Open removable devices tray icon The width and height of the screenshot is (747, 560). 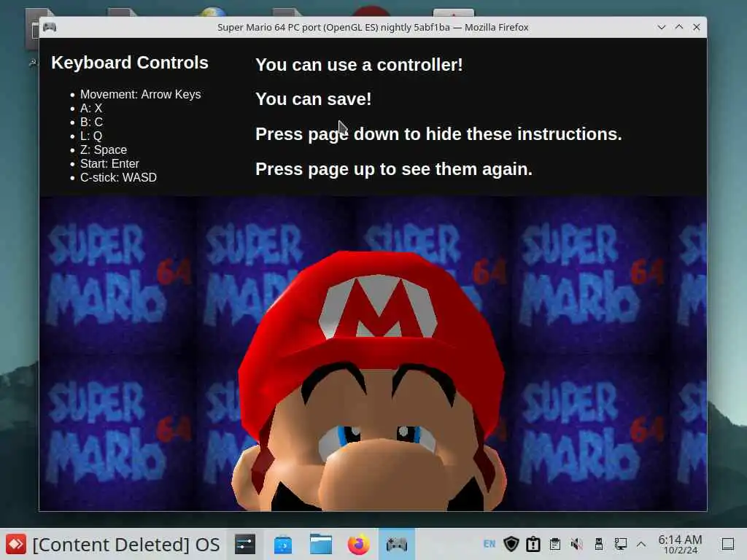pyautogui.click(x=599, y=544)
